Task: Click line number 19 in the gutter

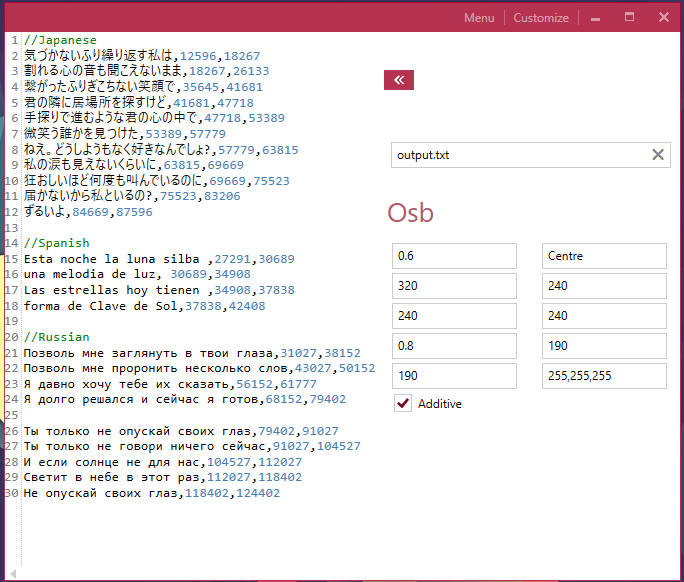Action: click(11, 321)
